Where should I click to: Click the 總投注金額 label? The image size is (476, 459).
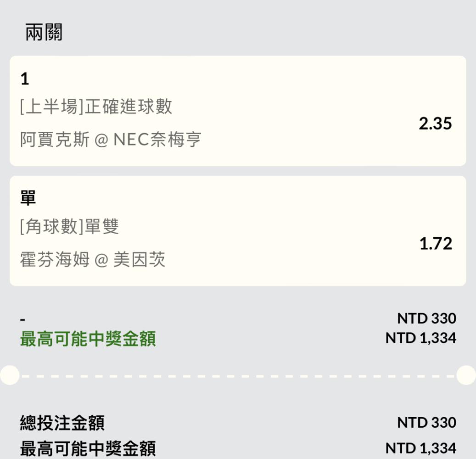62,423
